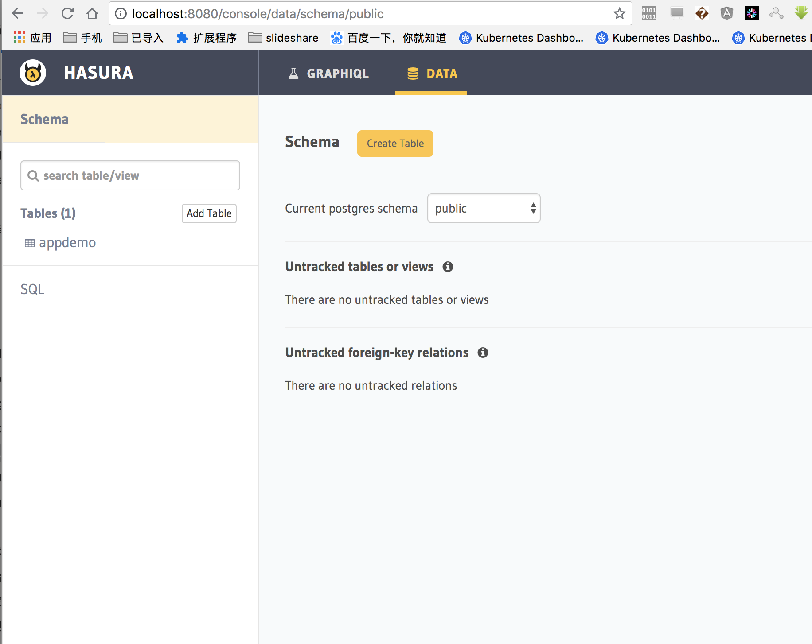Click the yellow Create Table button
This screenshot has height=644, width=812.
tap(395, 144)
